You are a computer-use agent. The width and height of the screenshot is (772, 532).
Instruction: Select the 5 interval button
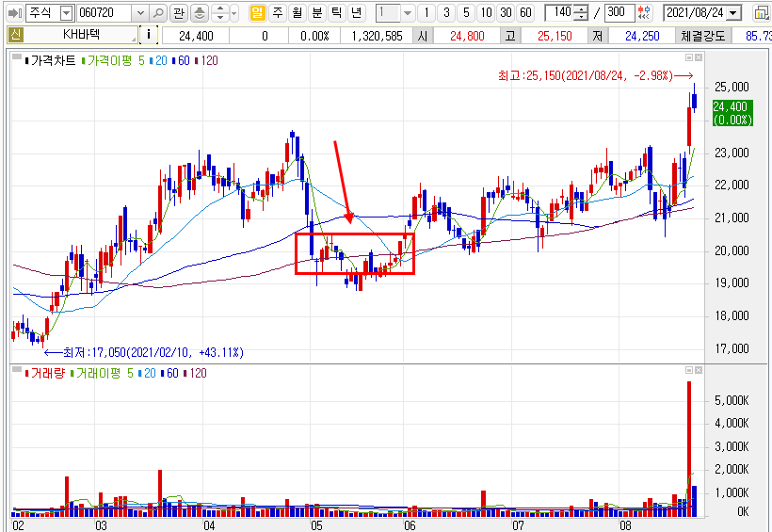(466, 13)
